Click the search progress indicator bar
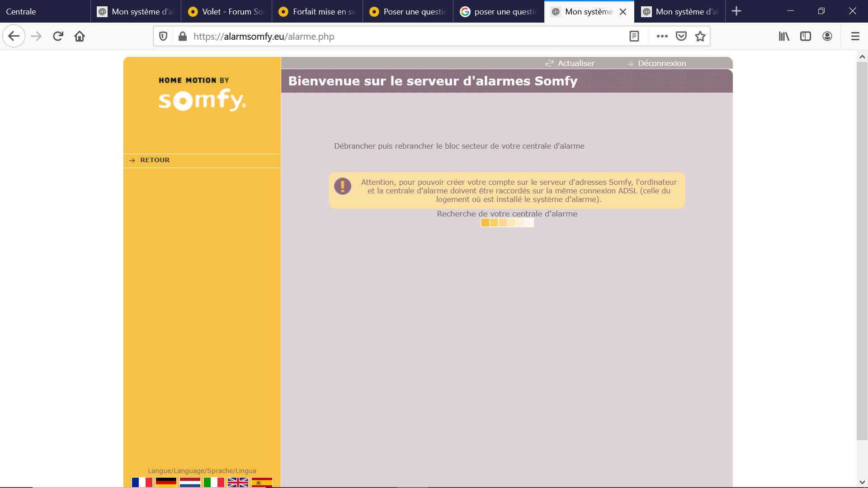This screenshot has height=488, width=868. pyautogui.click(x=507, y=223)
